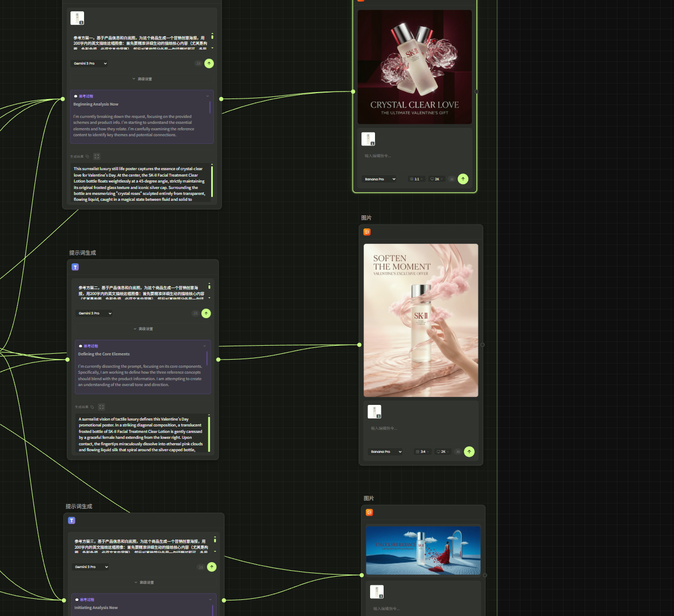Screen dimensions: 674x616
Task: Copy the result under Beginning Analysis Now
Action: 87,157
